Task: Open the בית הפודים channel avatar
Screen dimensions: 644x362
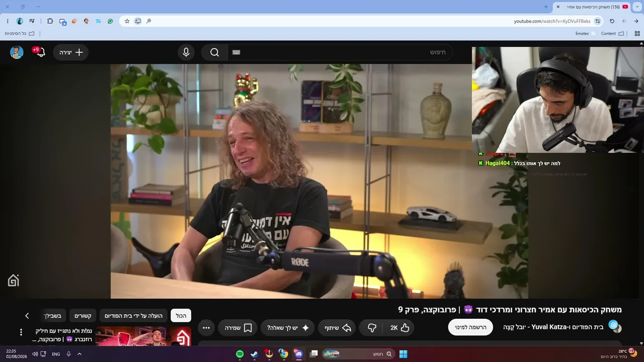Action: pos(615,326)
